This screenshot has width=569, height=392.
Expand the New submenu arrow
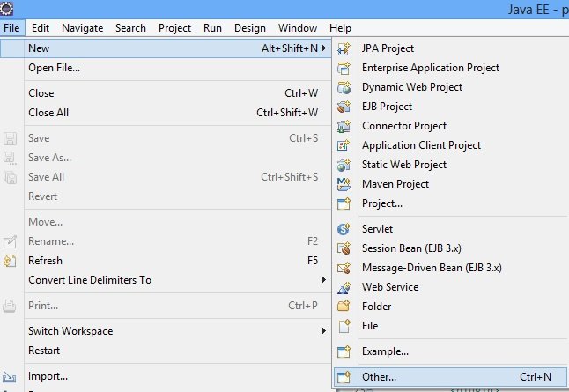click(x=323, y=48)
